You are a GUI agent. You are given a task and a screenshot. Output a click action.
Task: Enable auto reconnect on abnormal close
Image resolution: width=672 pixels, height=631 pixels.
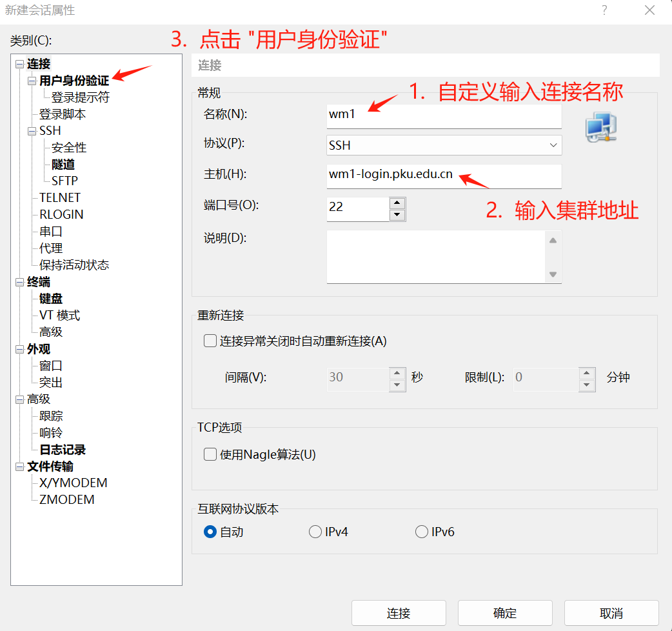click(210, 341)
